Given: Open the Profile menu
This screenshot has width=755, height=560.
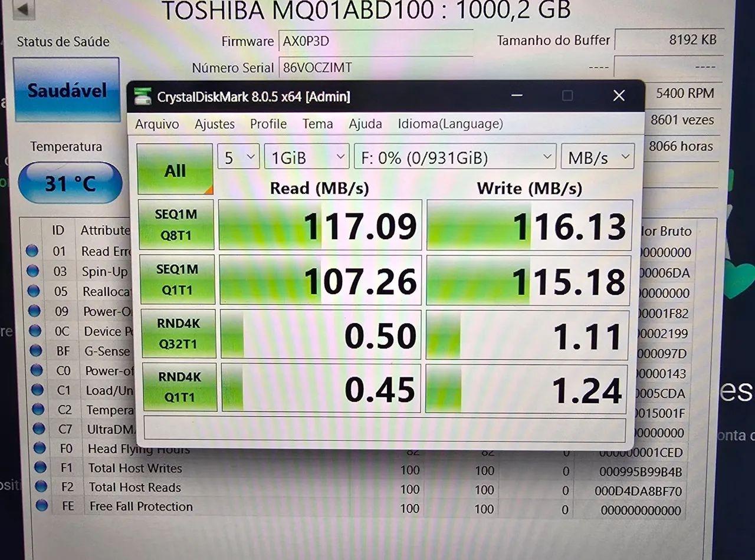Looking at the screenshot, I should coord(268,124).
